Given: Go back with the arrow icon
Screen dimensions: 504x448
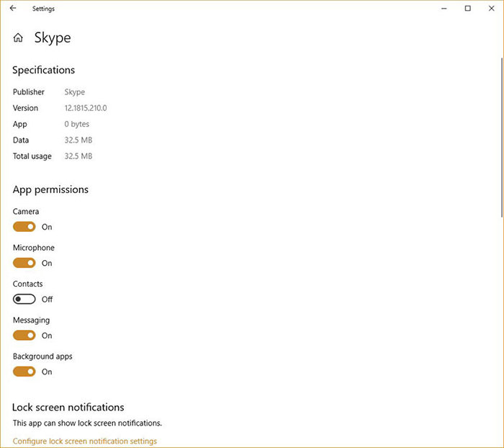Looking at the screenshot, I should point(13,9).
